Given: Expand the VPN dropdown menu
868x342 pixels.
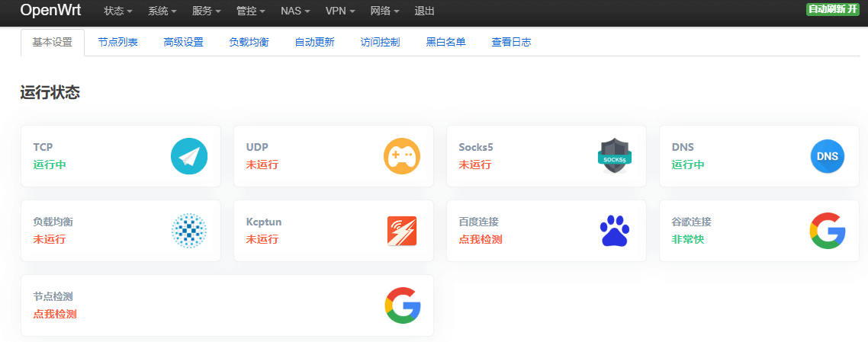Looking at the screenshot, I should (339, 11).
